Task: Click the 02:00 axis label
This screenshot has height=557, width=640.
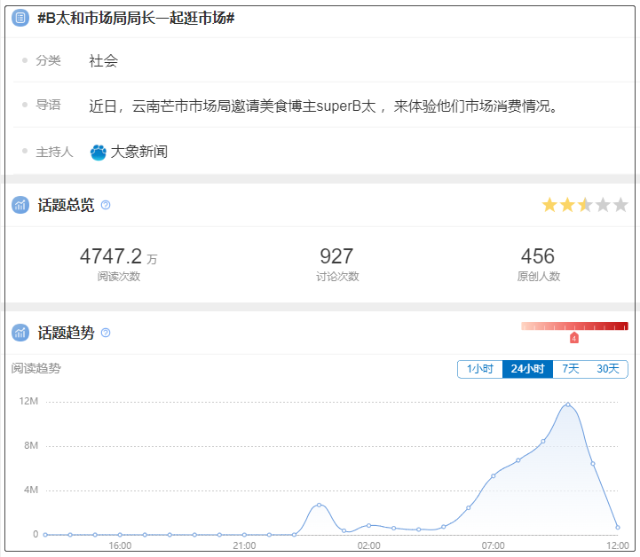Action: coord(369,546)
